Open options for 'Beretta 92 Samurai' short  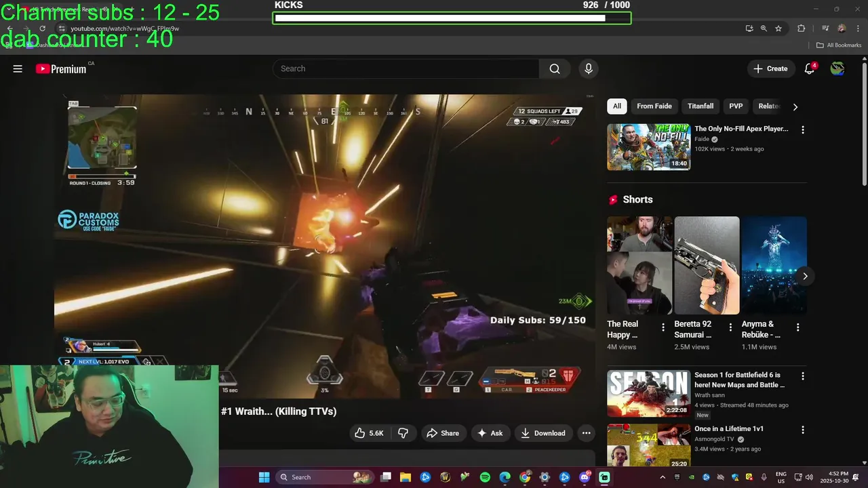click(x=730, y=327)
